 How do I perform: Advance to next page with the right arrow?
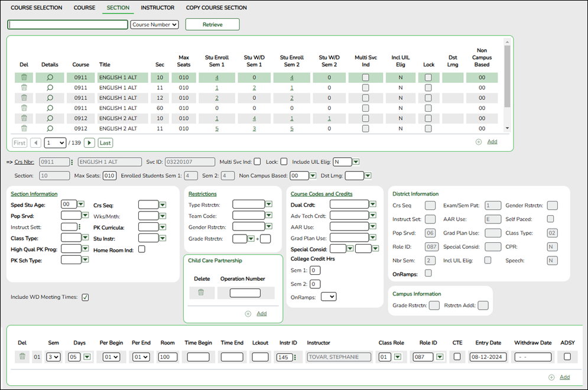click(x=89, y=142)
